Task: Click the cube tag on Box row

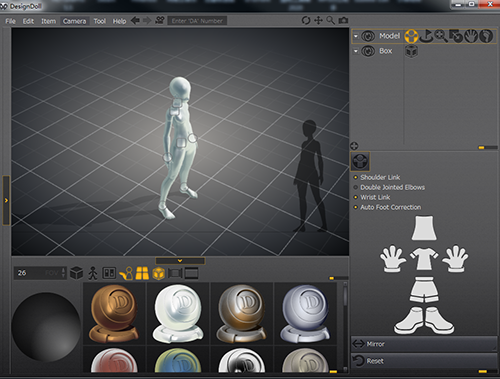Action: 411,51
